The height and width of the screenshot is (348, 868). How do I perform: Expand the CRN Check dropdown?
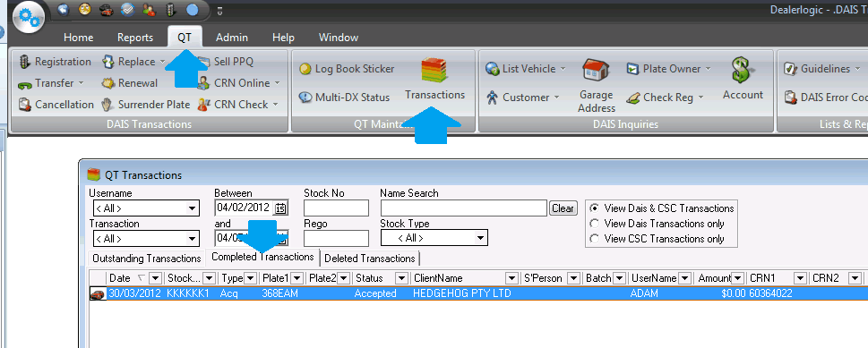point(275,104)
